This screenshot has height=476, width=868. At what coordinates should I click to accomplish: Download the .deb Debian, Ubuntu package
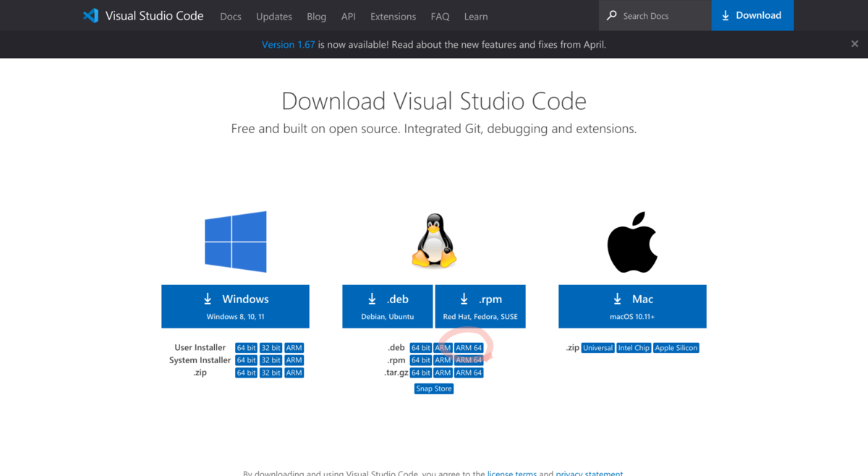coord(387,306)
